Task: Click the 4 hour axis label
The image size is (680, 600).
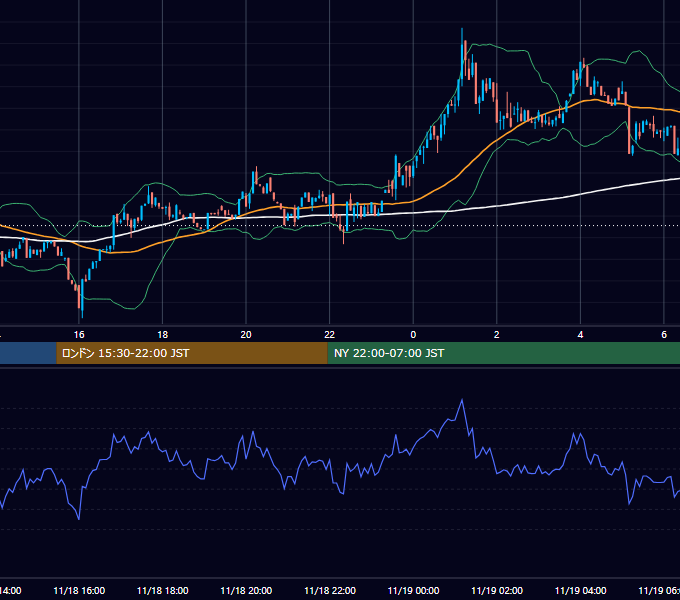Action: (x=580, y=335)
